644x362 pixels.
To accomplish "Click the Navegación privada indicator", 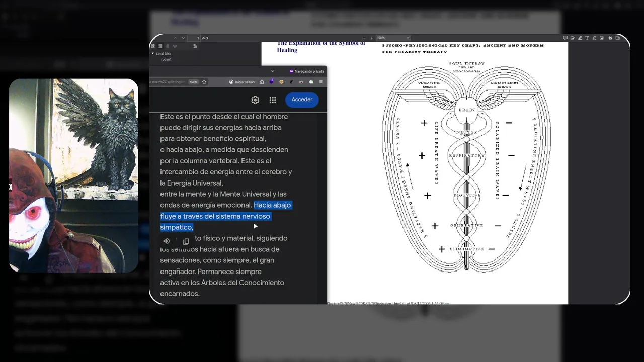I will [x=306, y=71].
